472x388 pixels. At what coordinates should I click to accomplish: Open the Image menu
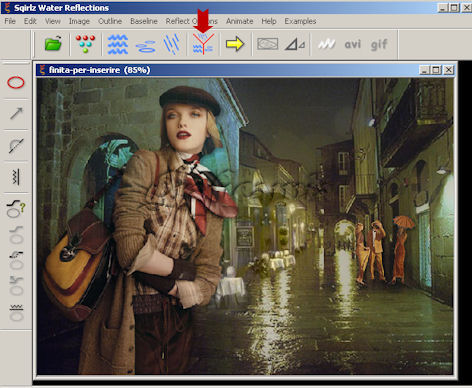[79, 21]
